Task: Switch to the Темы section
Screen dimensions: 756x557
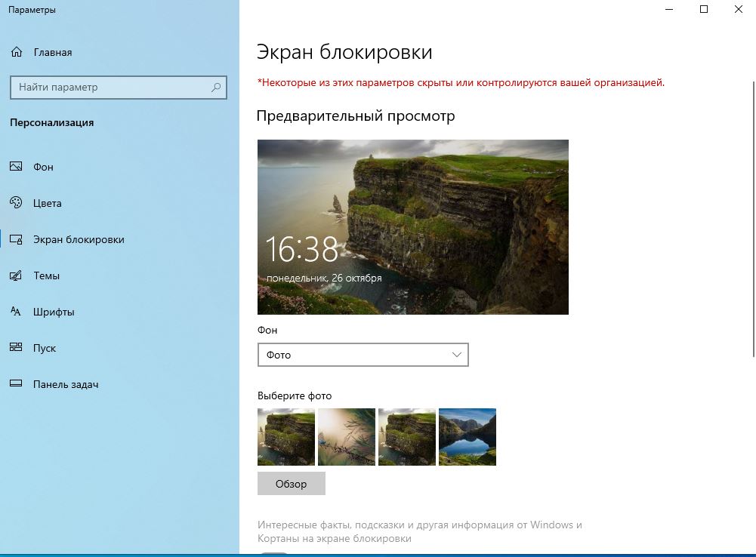Action: [46, 275]
